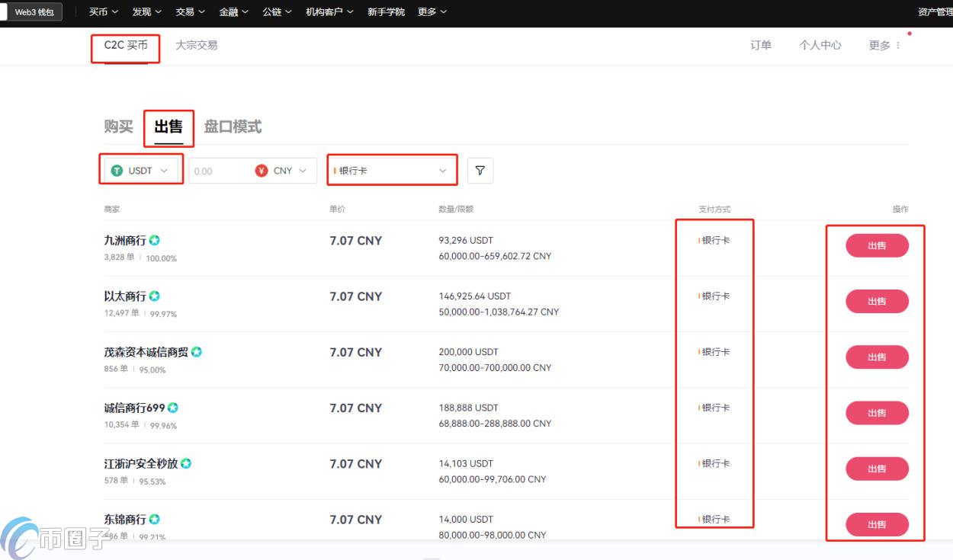Click verified badge beside 诚信商行699

(x=172, y=408)
